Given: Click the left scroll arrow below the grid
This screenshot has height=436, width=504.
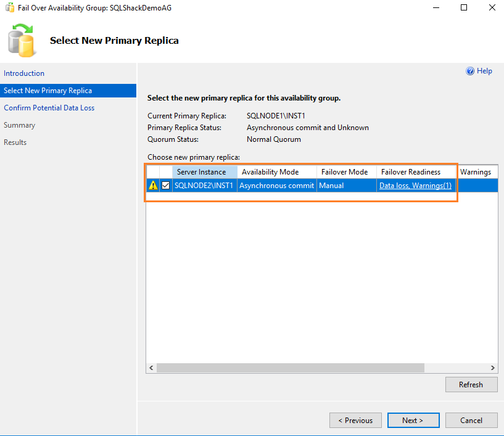Looking at the screenshot, I should 151,367.
